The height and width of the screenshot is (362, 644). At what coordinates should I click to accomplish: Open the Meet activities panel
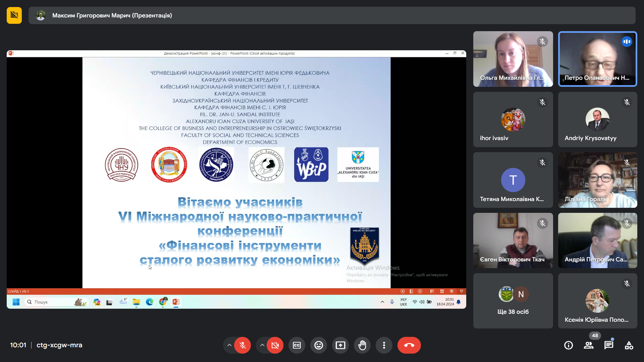629,345
